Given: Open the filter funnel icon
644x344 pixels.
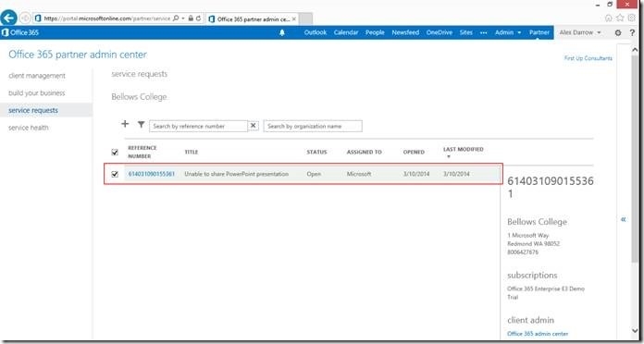Looking at the screenshot, I should (x=141, y=125).
